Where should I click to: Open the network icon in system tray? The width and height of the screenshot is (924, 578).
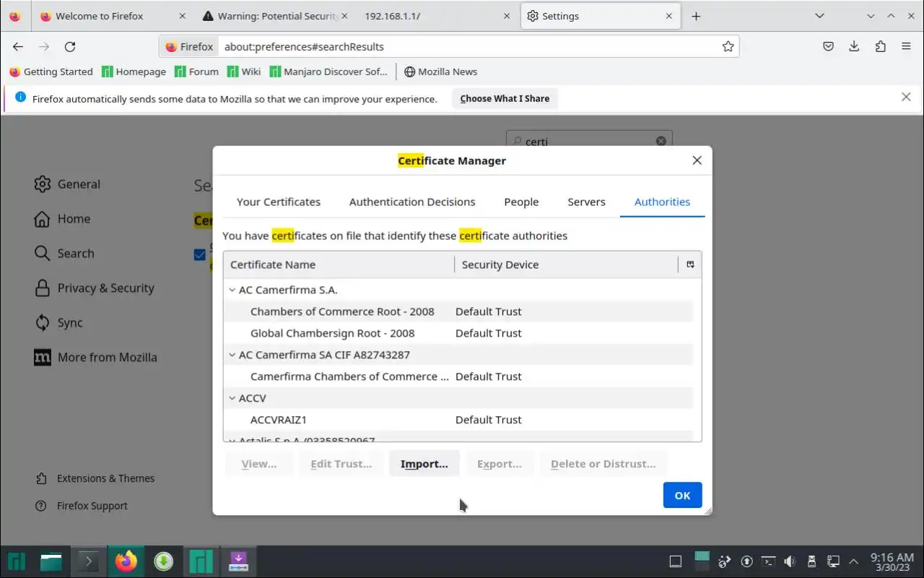[x=832, y=561]
